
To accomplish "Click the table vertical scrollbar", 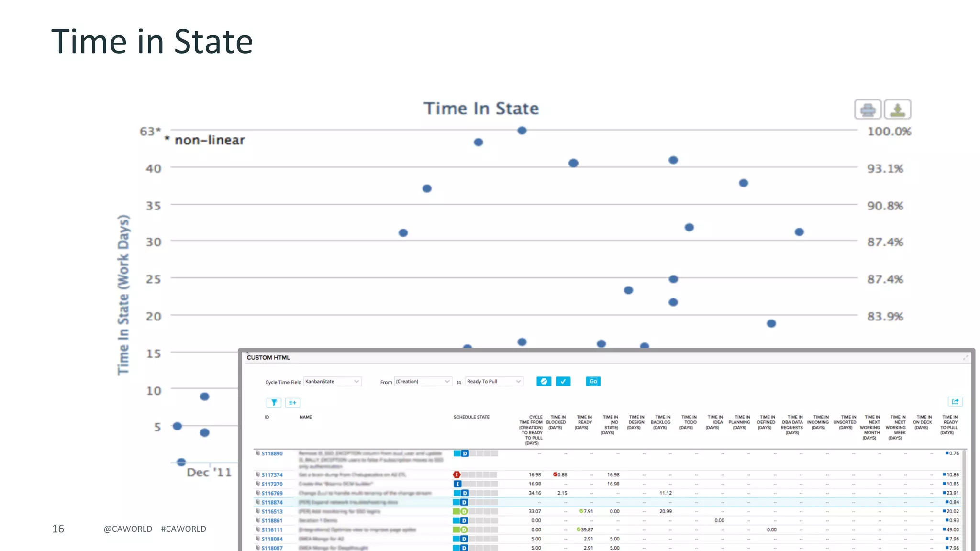I will pos(964,497).
